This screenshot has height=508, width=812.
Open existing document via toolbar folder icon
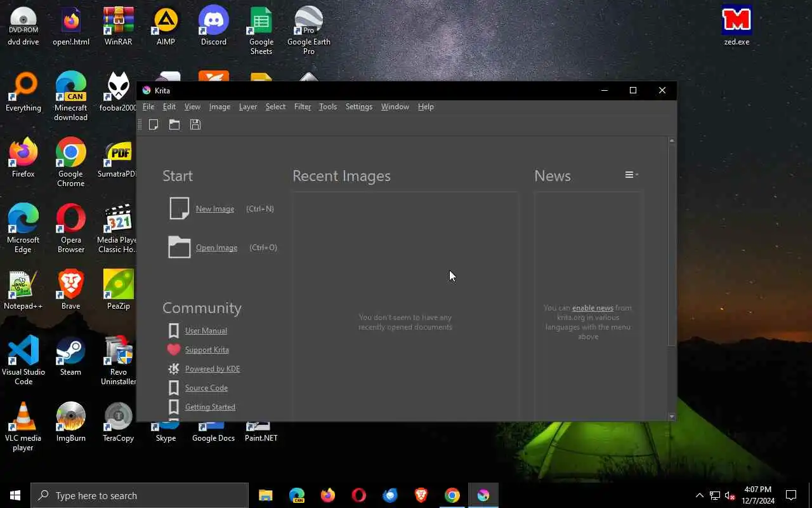pos(174,124)
